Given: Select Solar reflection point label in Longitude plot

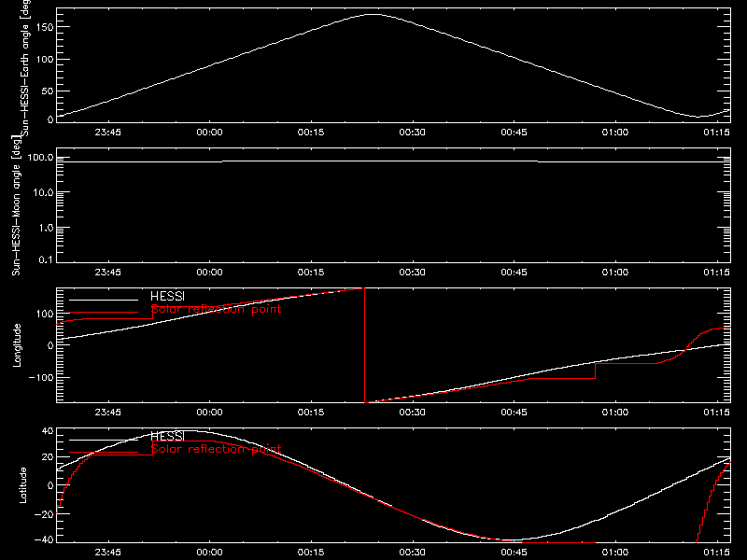Looking at the screenshot, I should 216,309.
